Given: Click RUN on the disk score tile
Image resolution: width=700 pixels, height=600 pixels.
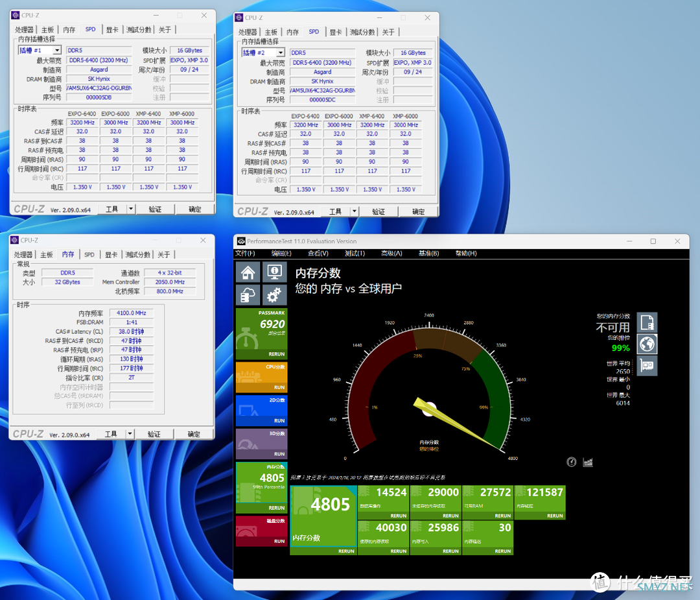Looking at the screenshot, I should pos(279,541).
